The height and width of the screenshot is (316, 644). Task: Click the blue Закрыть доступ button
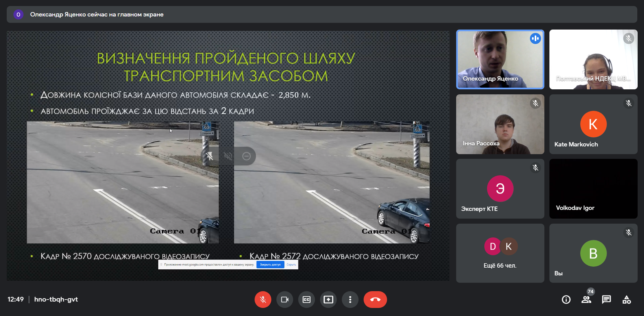[270, 265]
